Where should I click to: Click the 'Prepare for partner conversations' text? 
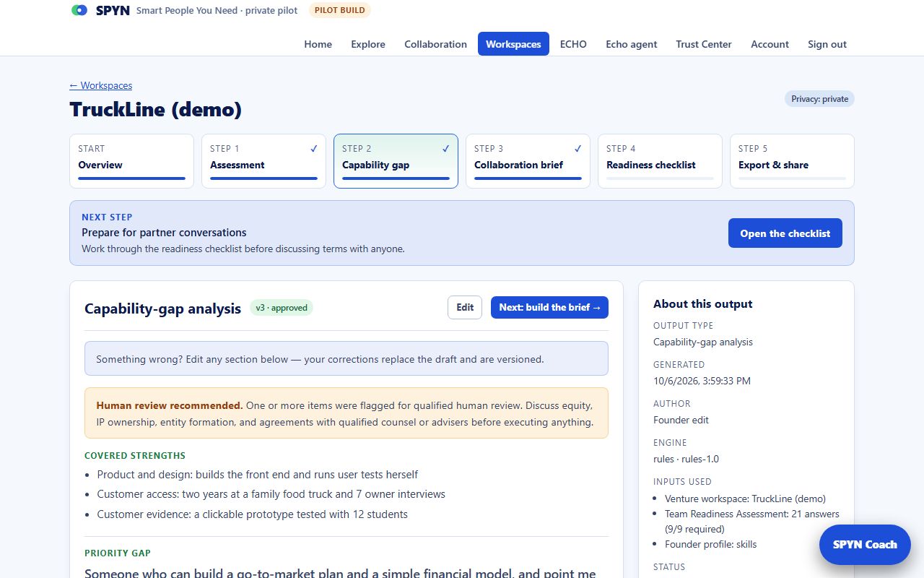click(164, 233)
